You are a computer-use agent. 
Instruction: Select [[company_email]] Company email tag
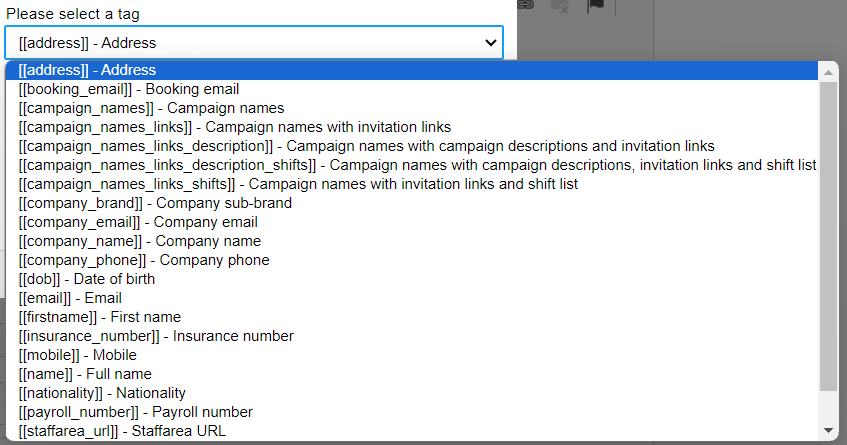pos(412,222)
